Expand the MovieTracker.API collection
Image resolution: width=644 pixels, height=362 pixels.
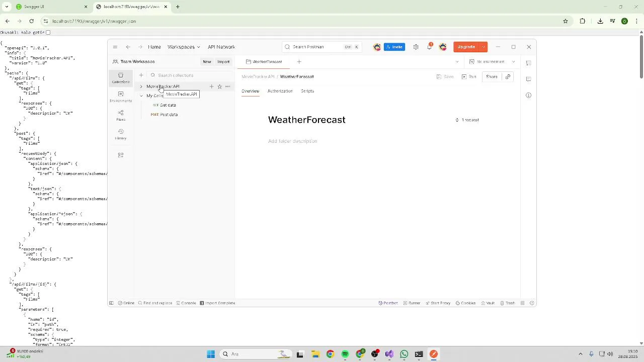click(141, 86)
